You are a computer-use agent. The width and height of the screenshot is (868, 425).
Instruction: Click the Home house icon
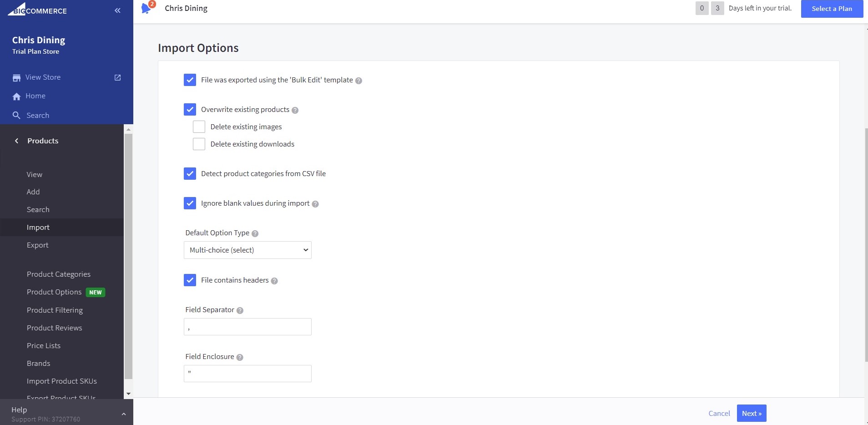click(17, 96)
